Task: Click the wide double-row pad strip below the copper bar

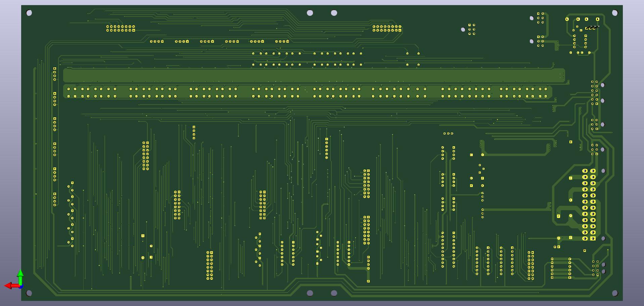Action: pos(307,92)
